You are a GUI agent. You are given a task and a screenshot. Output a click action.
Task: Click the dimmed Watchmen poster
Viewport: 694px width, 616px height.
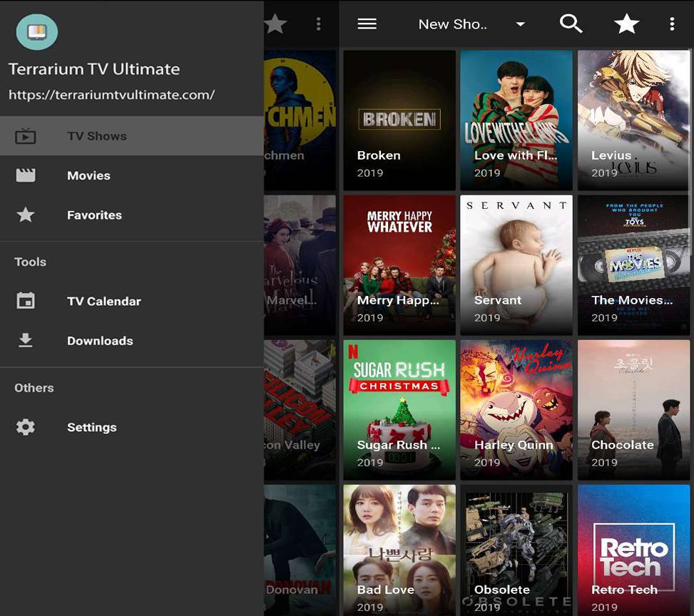[x=300, y=120]
